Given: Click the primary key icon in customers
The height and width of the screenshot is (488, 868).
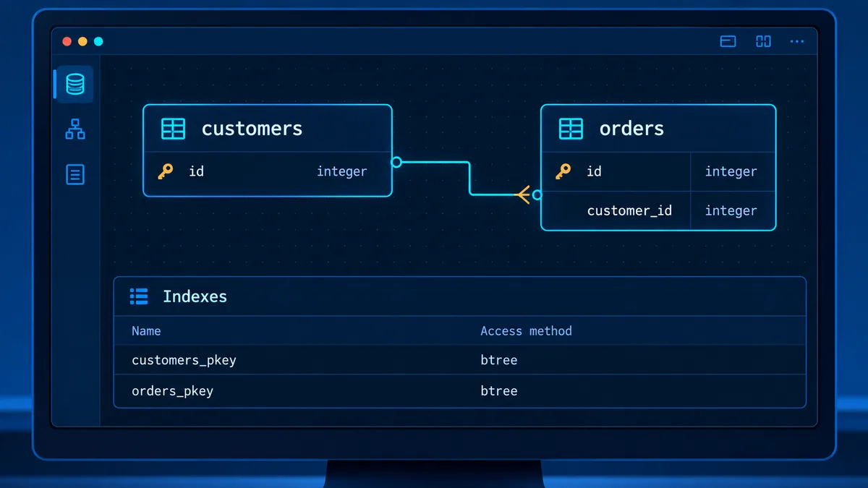Looking at the screenshot, I should [x=166, y=171].
